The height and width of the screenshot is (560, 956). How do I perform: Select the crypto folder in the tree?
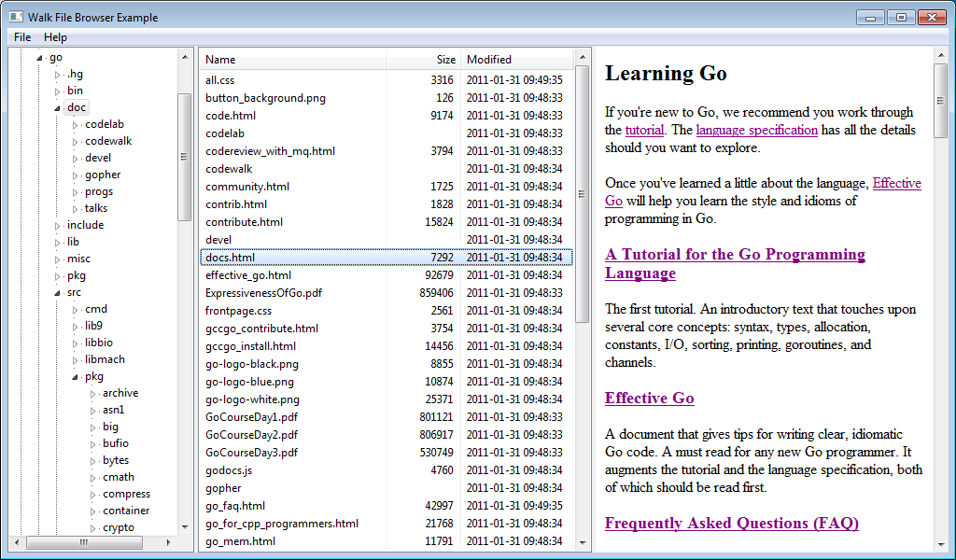pos(119,527)
